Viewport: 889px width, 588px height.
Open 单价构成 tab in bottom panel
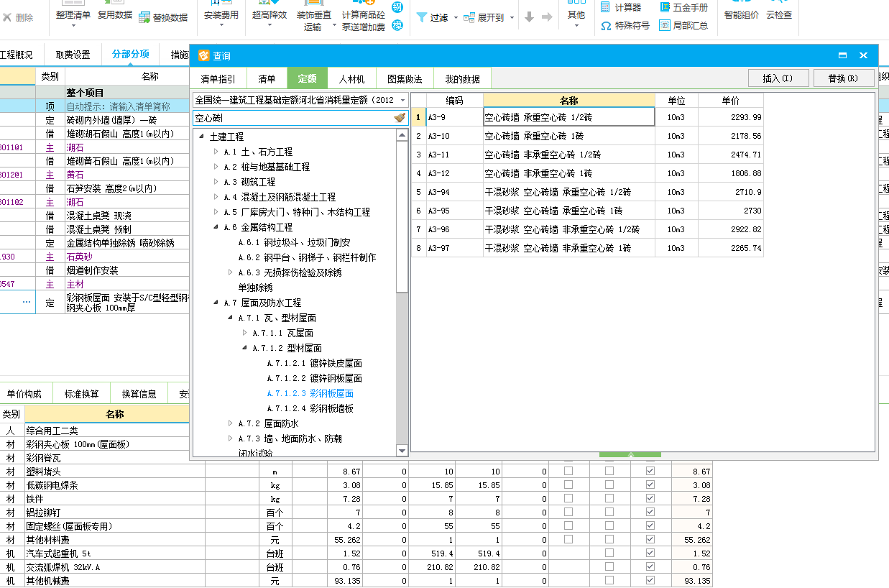coord(24,394)
